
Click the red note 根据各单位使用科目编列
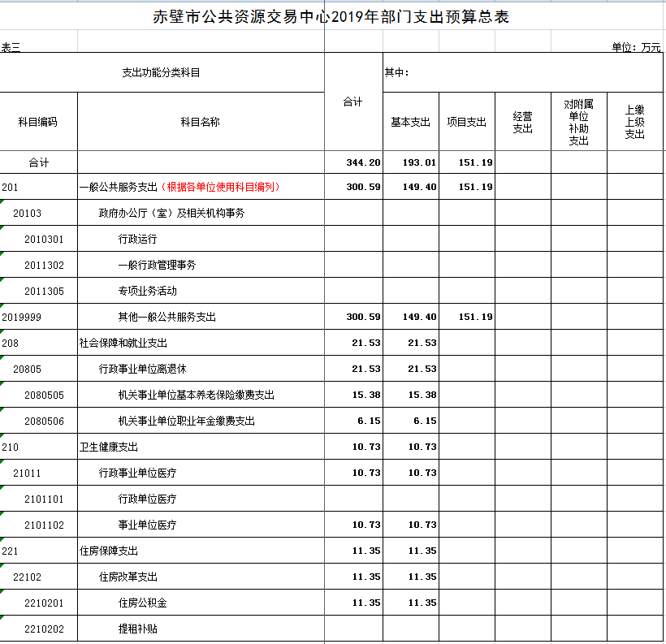220,187
